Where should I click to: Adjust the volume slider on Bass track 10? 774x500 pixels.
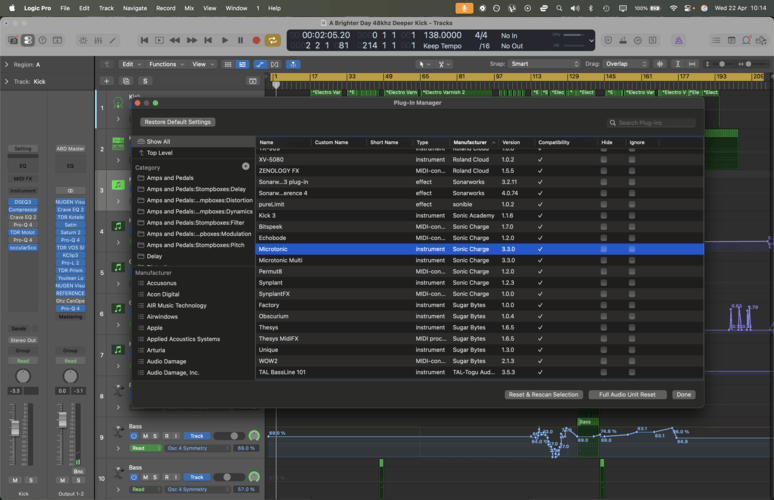229,477
